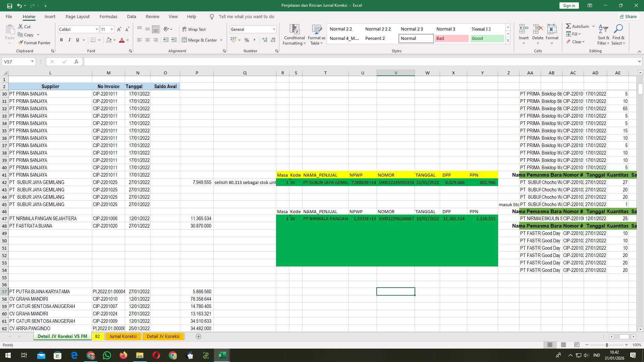Image resolution: width=644 pixels, height=362 pixels.
Task: Click the Format Painter tool
Action: point(35,43)
